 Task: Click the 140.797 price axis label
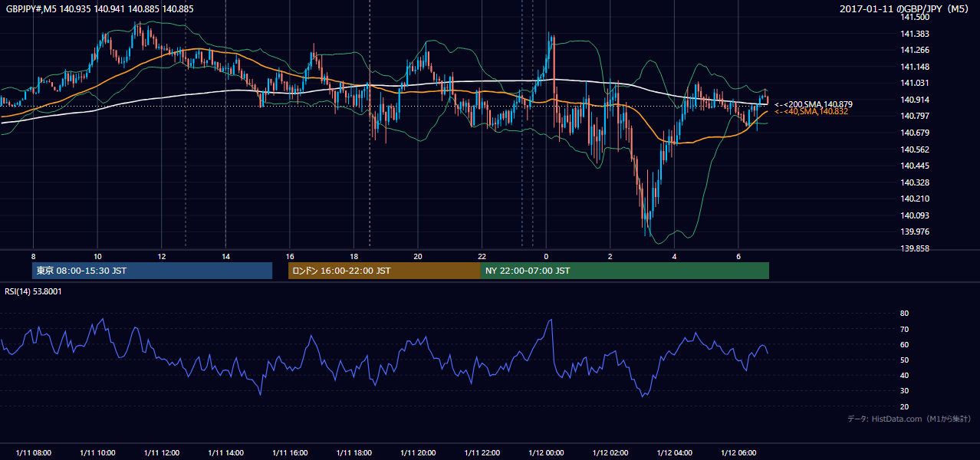pos(914,116)
